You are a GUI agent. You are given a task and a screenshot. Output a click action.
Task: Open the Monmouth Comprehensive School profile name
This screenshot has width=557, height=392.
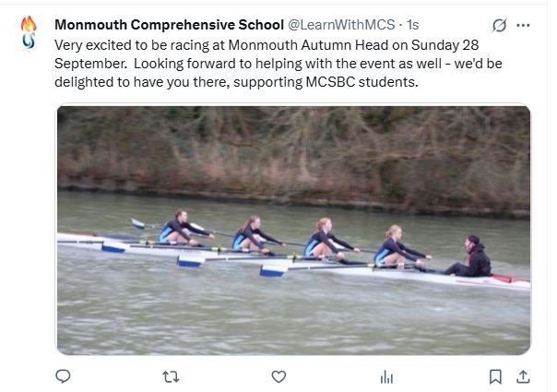[169, 25]
